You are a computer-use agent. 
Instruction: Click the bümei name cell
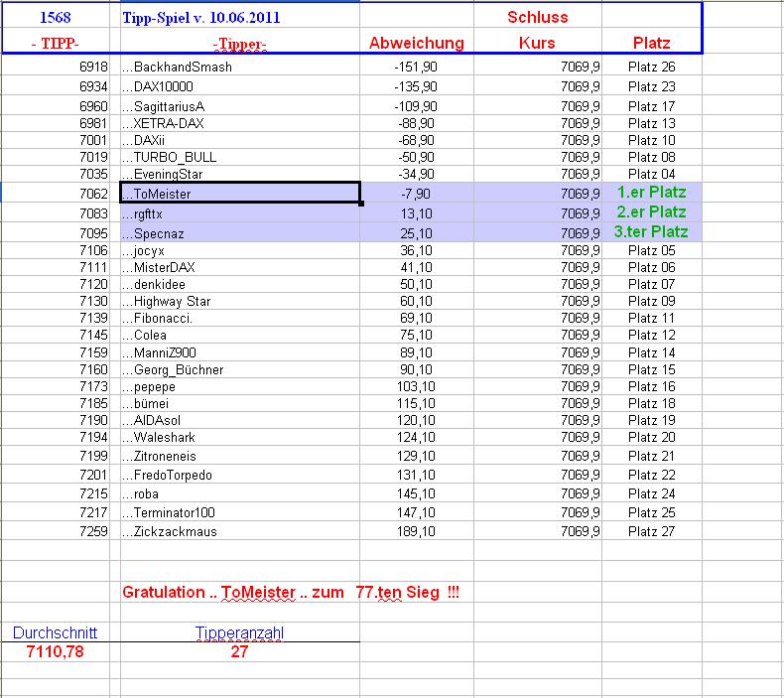pyautogui.click(x=240, y=404)
